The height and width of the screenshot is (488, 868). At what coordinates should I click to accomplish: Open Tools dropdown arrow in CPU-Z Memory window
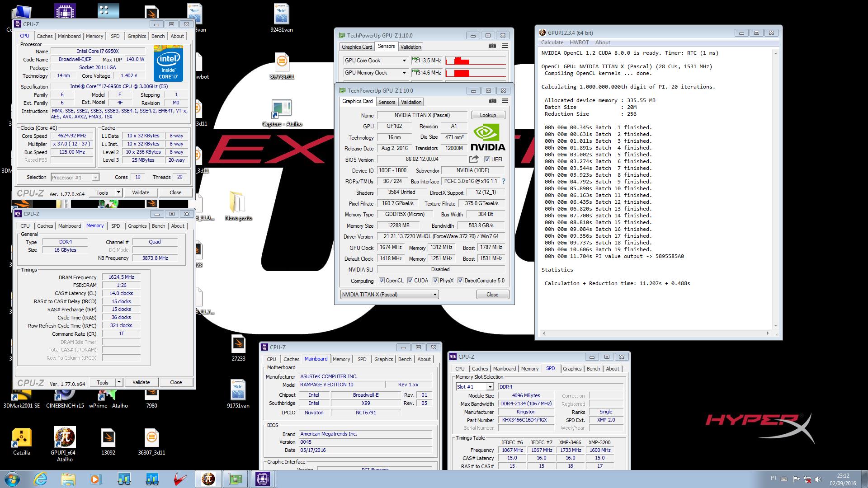coord(119,382)
